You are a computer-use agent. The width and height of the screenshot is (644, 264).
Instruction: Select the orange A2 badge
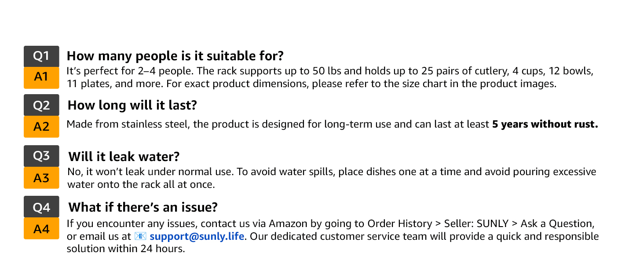[41, 127]
